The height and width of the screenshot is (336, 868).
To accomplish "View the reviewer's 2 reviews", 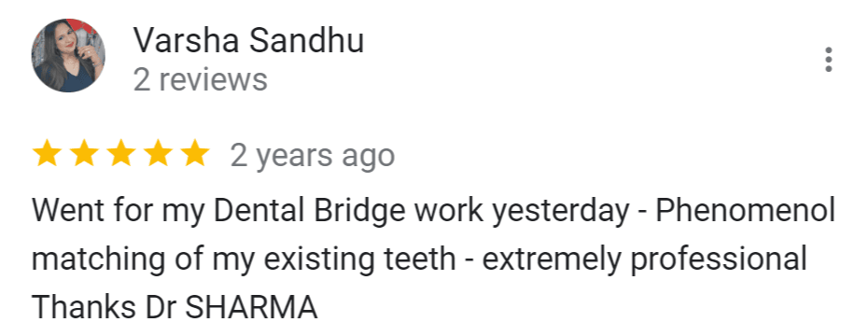I will 201,79.
